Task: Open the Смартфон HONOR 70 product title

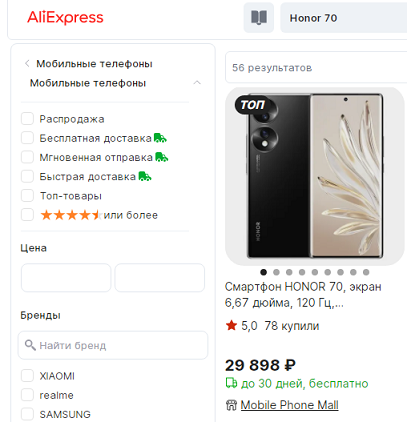Action: tap(303, 295)
